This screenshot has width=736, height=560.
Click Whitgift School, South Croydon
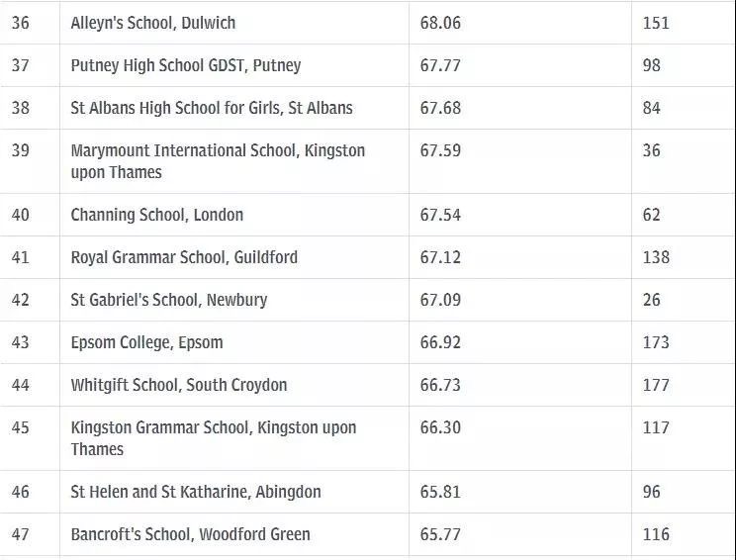point(179,385)
